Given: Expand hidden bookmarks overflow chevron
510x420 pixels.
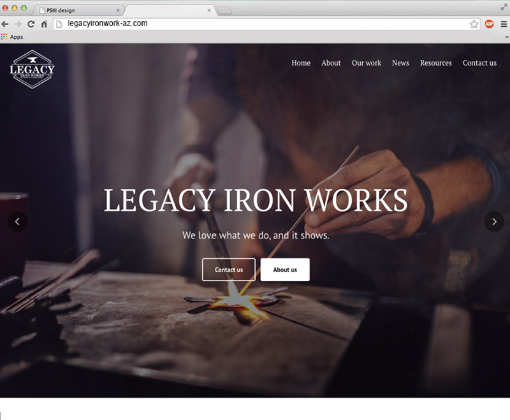Looking at the screenshot, I should pos(506,37).
